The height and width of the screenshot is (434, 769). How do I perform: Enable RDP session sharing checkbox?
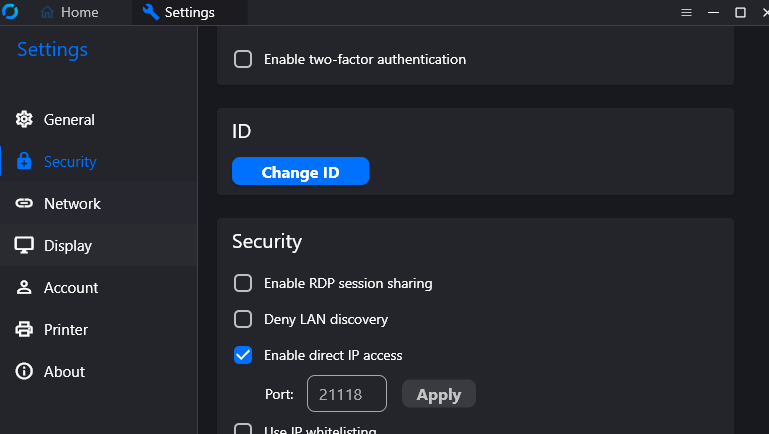243,283
